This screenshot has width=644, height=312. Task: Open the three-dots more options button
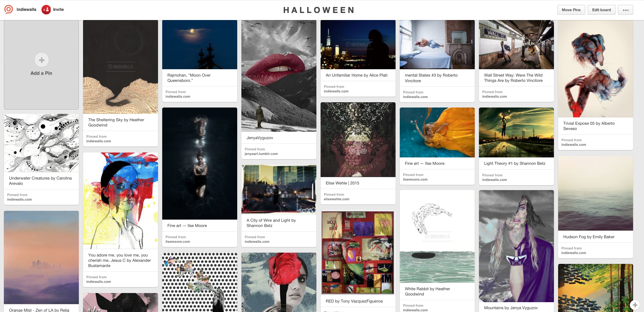pyautogui.click(x=625, y=10)
